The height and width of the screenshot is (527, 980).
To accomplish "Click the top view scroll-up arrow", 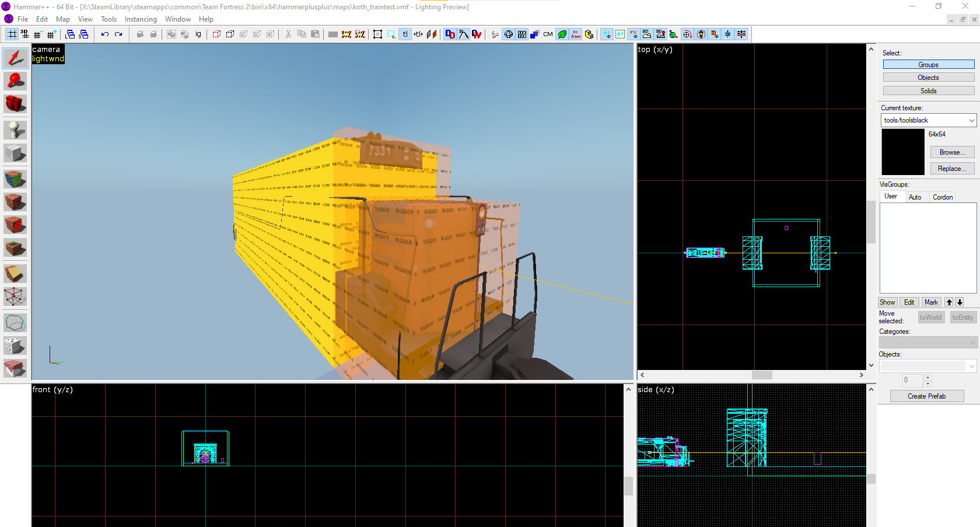I will pos(871,49).
